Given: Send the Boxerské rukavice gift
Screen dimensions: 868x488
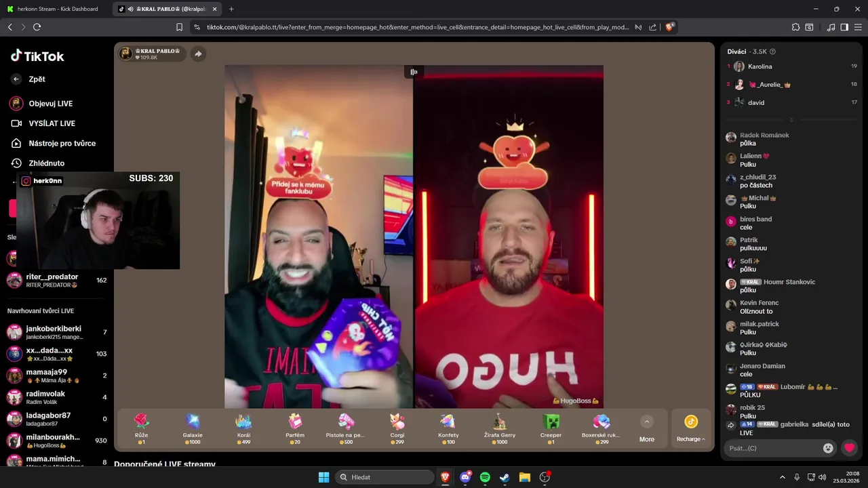Looking at the screenshot, I should [601, 429].
